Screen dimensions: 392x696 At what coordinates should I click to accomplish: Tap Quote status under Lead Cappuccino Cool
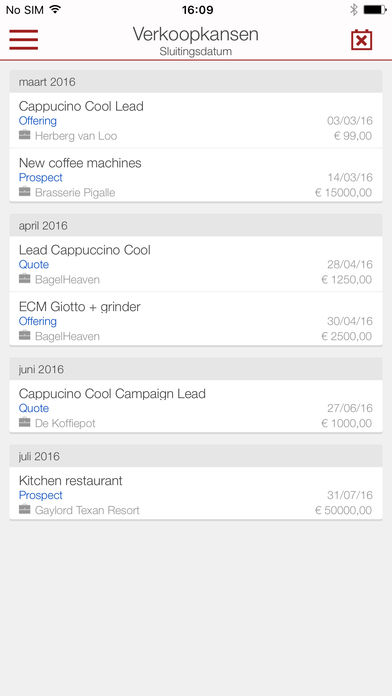tap(34, 265)
